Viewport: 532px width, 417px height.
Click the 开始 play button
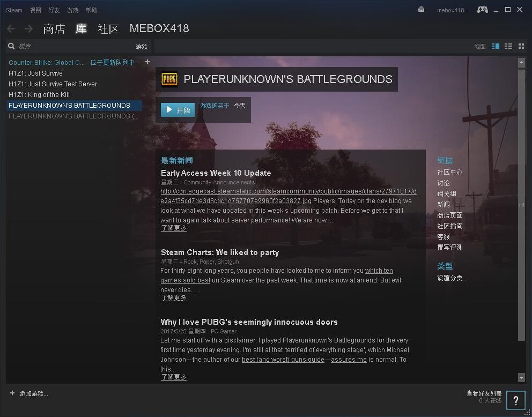178,110
